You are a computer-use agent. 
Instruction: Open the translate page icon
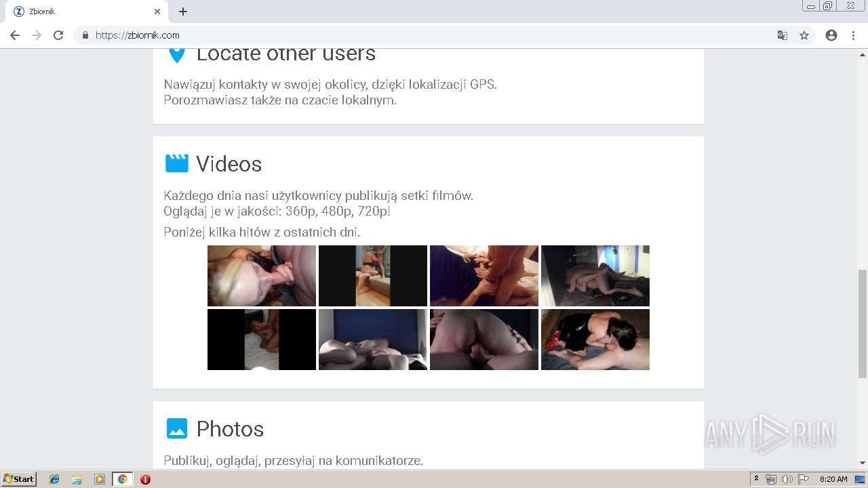pyautogui.click(x=782, y=35)
